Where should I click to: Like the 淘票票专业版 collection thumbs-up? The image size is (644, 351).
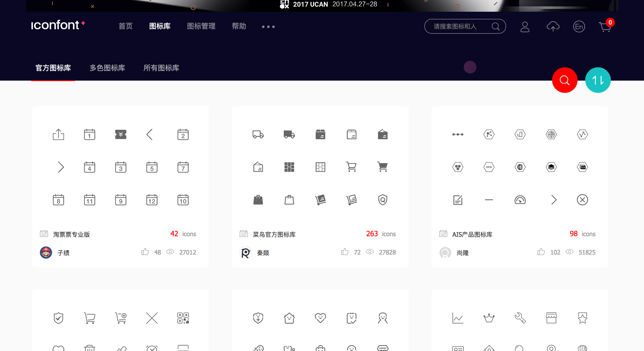tap(145, 252)
